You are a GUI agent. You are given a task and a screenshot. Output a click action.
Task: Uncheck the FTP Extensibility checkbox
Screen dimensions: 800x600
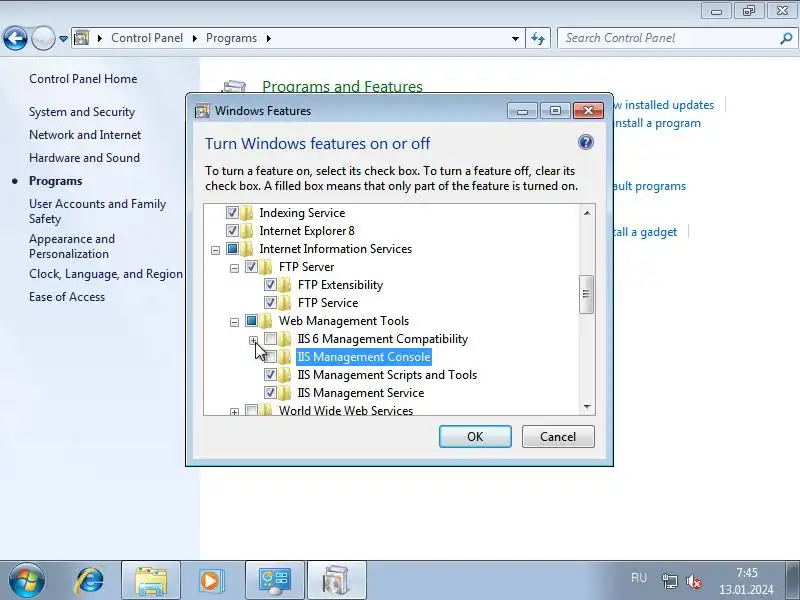(x=270, y=285)
